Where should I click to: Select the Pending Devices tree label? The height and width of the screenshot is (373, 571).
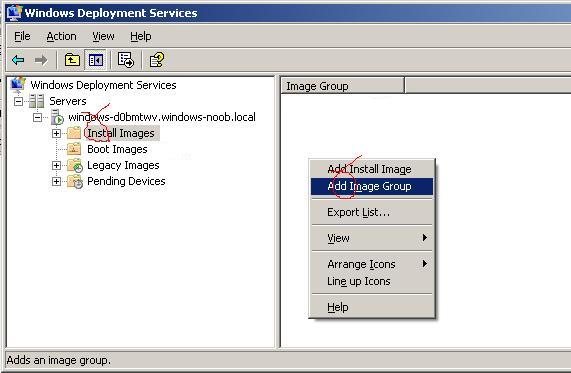126,181
